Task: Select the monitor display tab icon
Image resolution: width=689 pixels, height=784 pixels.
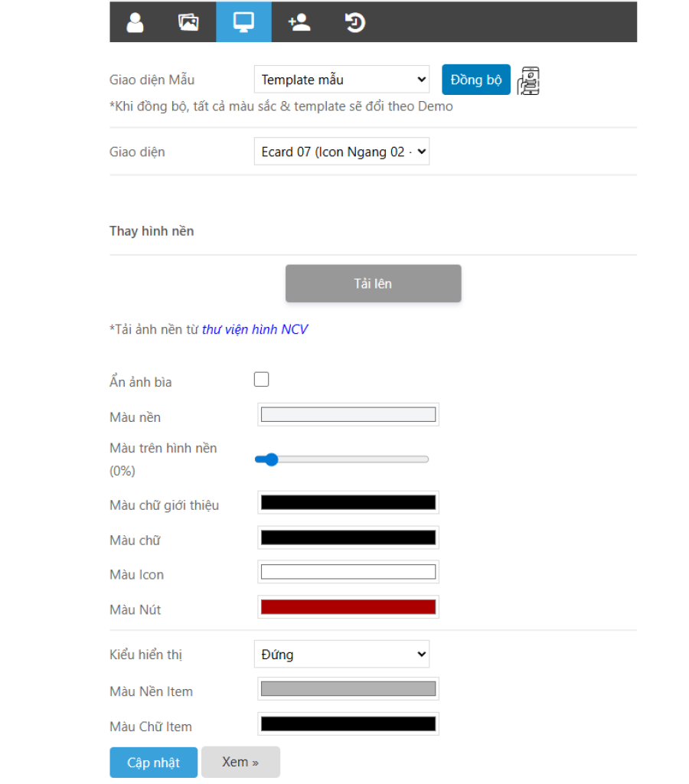Action: pos(243,22)
